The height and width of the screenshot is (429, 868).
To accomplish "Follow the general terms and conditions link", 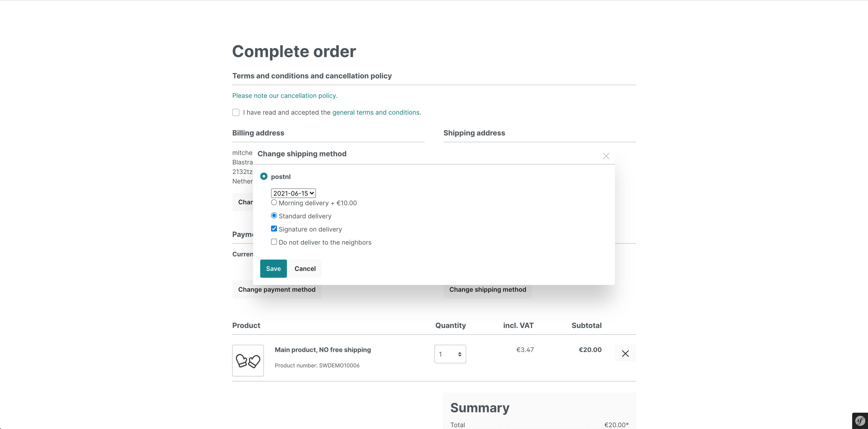I will [x=376, y=112].
